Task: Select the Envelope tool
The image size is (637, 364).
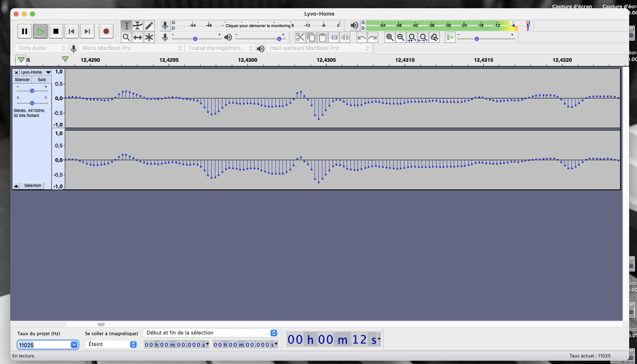Action: (x=138, y=26)
